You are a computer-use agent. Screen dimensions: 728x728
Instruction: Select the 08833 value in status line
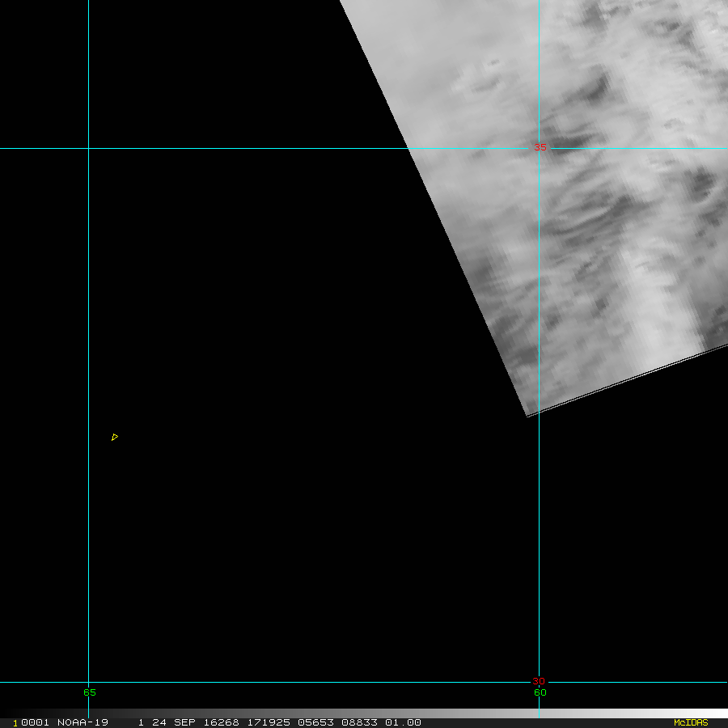coord(359,722)
